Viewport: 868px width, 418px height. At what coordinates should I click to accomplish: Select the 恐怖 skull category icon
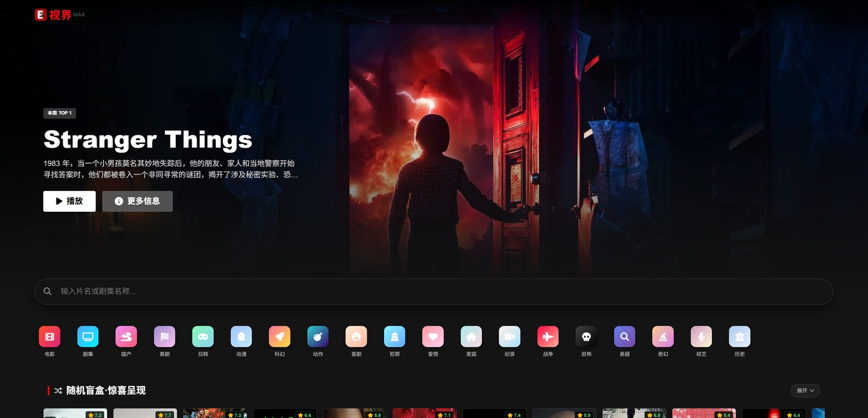coord(586,337)
